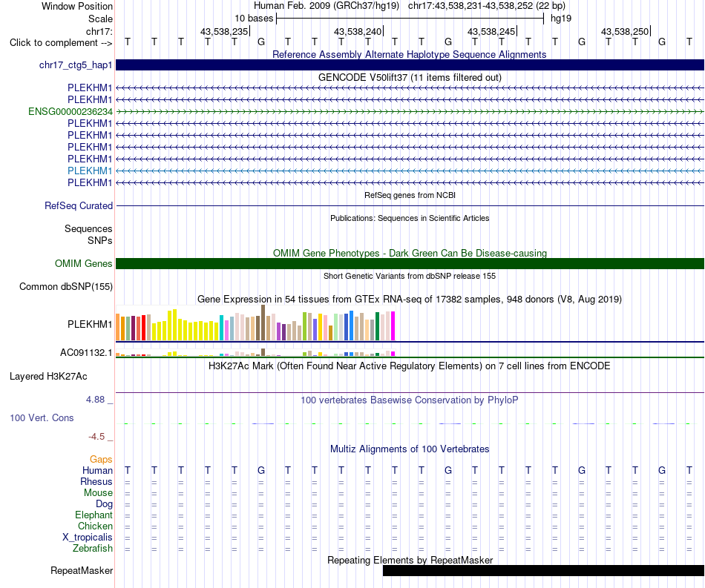Click the Zebrafish species label

(93, 549)
